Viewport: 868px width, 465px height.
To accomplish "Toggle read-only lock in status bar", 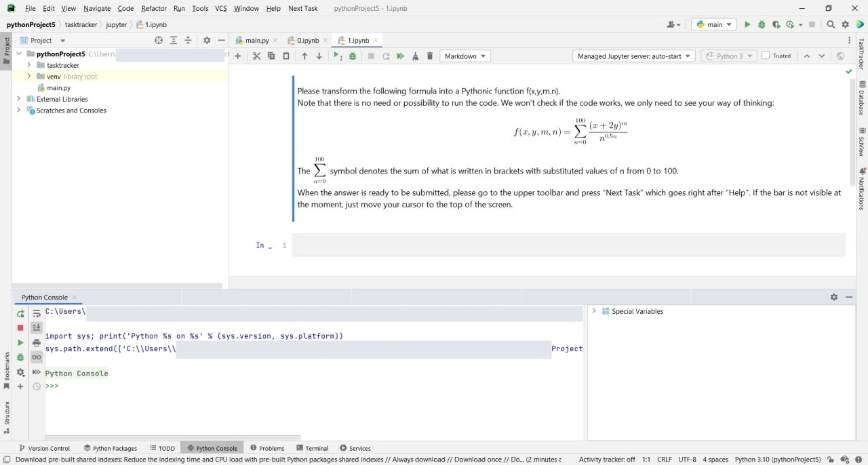I will (x=831, y=459).
